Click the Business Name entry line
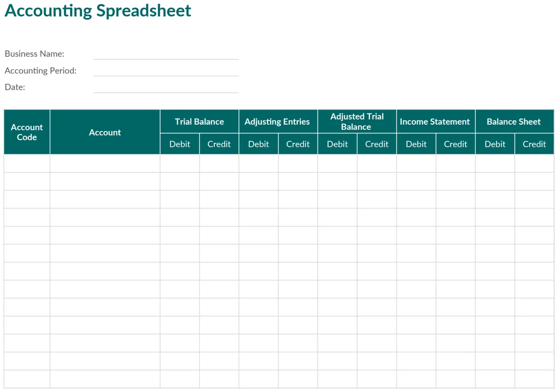This screenshot has height=392, width=558. coord(166,54)
